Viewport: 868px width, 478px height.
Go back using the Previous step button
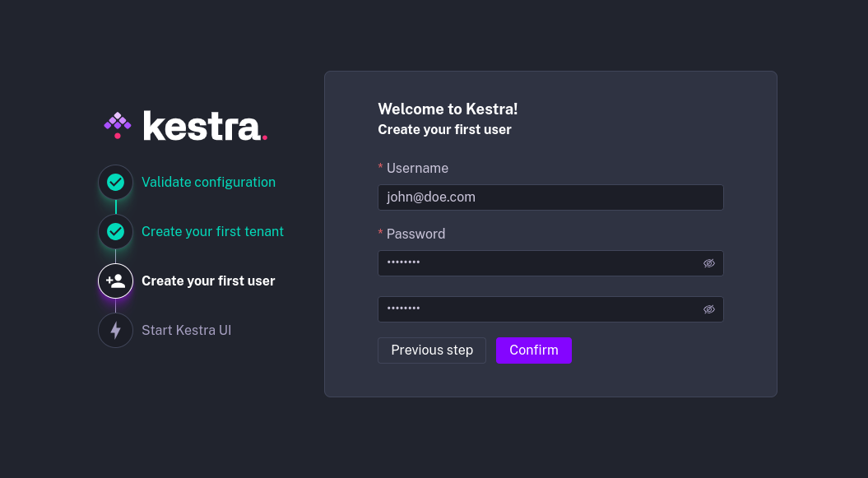click(x=431, y=350)
